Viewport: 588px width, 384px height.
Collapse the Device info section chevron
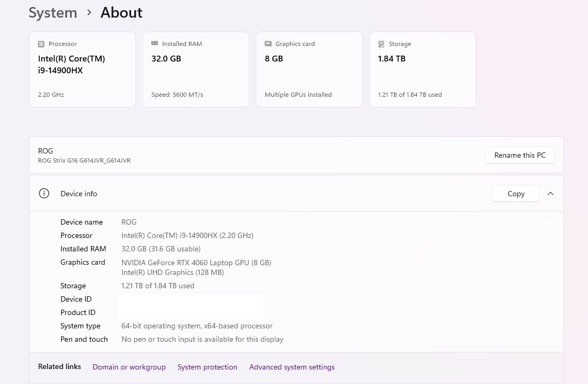pos(551,194)
